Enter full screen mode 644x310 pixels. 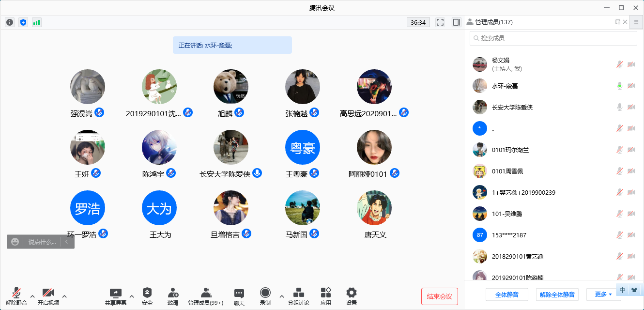pos(440,22)
